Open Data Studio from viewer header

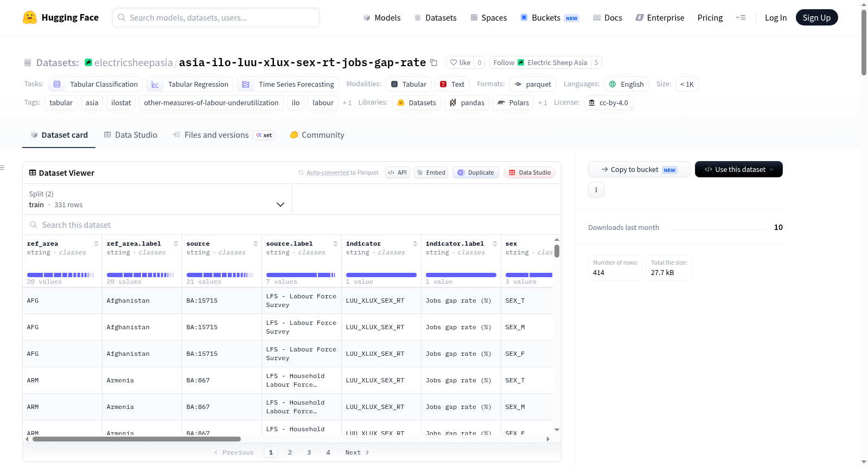click(529, 172)
